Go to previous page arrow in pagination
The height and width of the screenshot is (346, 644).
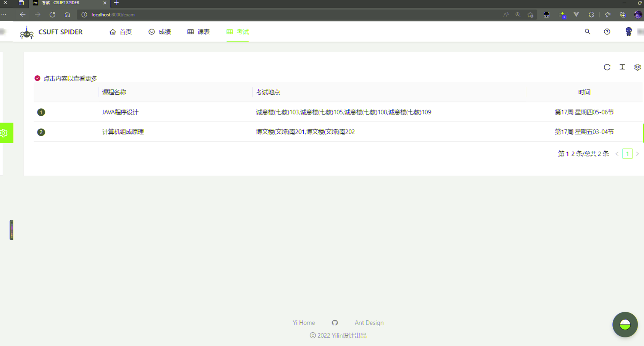(x=617, y=154)
